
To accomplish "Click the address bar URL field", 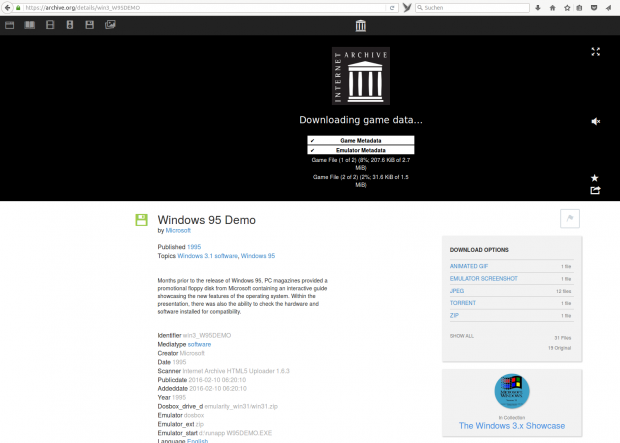I will coord(204,8).
